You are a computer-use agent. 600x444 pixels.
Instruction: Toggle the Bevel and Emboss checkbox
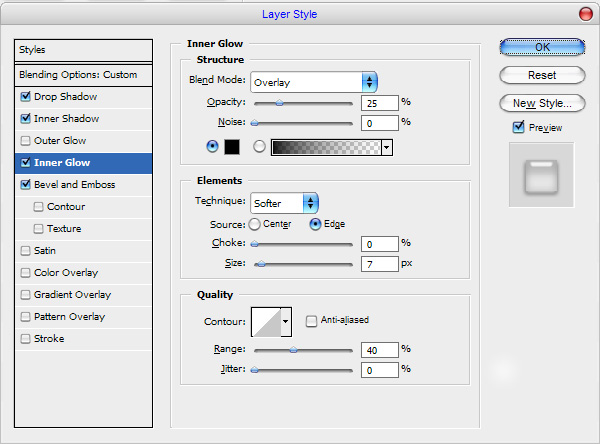(x=25, y=184)
